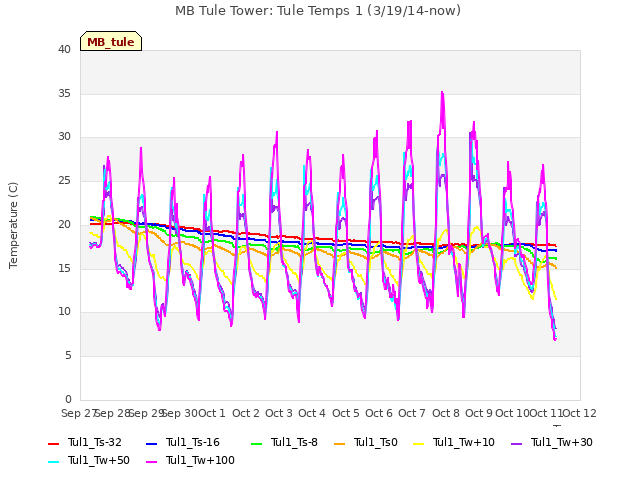The height and width of the screenshot is (480, 640).
Task: Click the 10 y-axis tick label
Action: point(64,312)
